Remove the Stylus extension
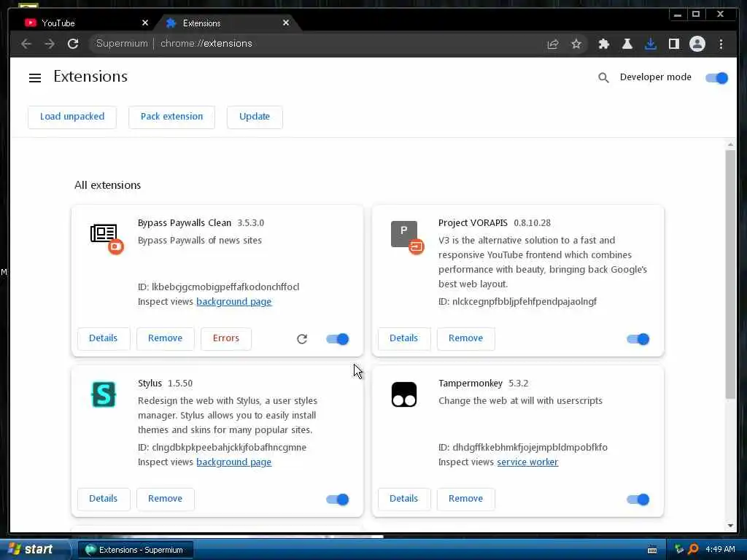The width and height of the screenshot is (747, 560). tap(166, 499)
